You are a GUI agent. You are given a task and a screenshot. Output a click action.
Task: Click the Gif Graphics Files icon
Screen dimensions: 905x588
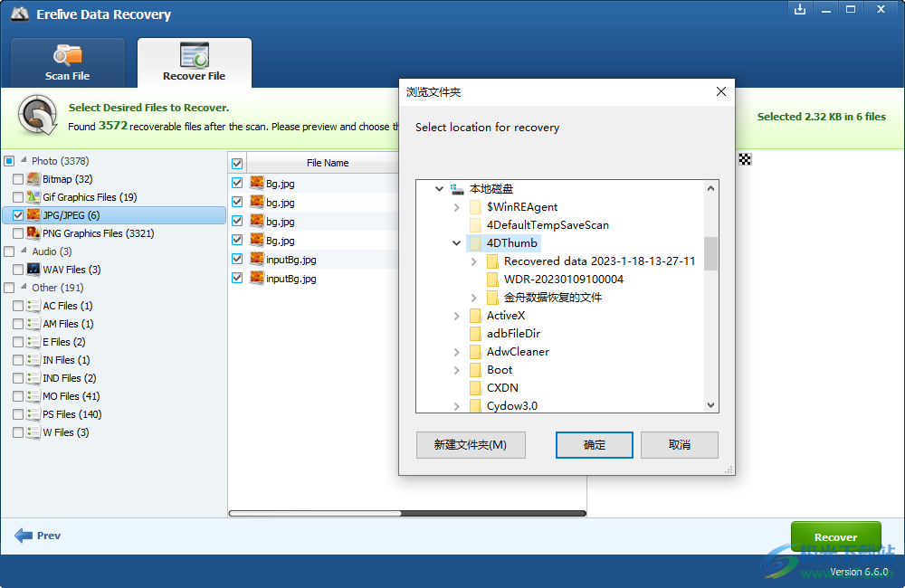tap(33, 197)
